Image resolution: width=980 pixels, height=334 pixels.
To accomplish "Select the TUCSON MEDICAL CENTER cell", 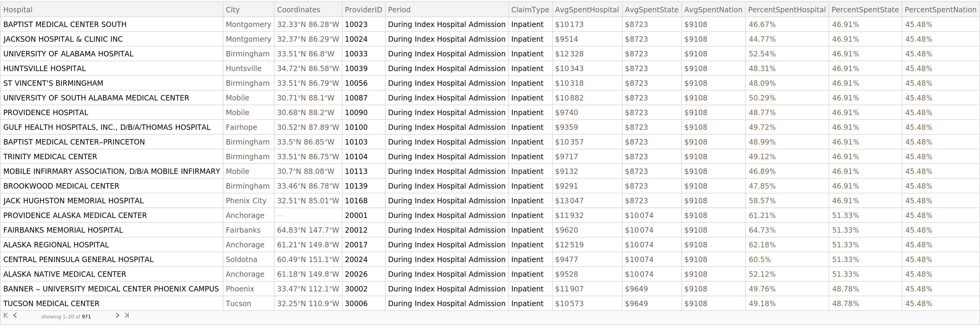I will pyautogui.click(x=51, y=303).
